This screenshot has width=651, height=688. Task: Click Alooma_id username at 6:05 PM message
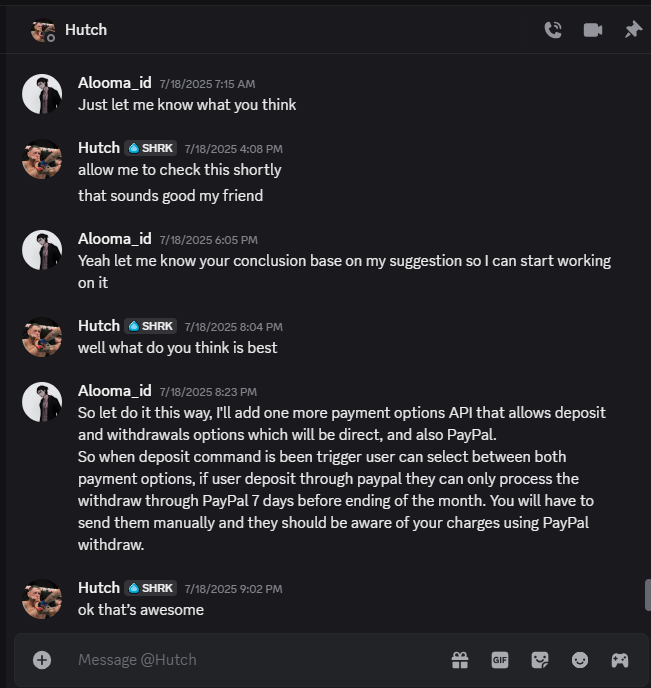click(x=114, y=239)
